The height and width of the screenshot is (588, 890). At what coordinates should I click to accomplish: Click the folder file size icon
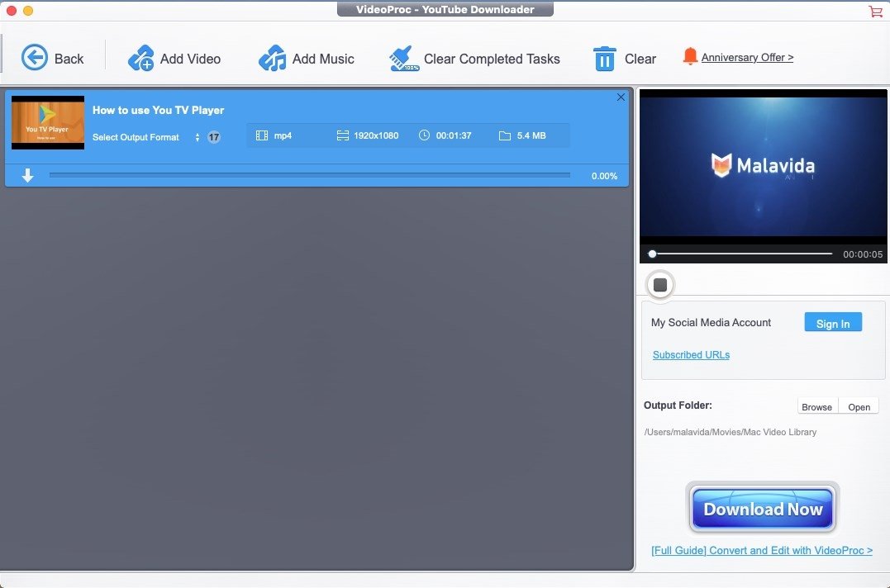505,135
